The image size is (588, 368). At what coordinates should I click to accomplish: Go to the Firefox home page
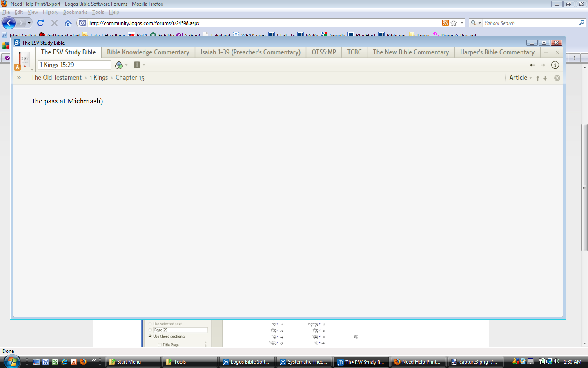(68, 23)
